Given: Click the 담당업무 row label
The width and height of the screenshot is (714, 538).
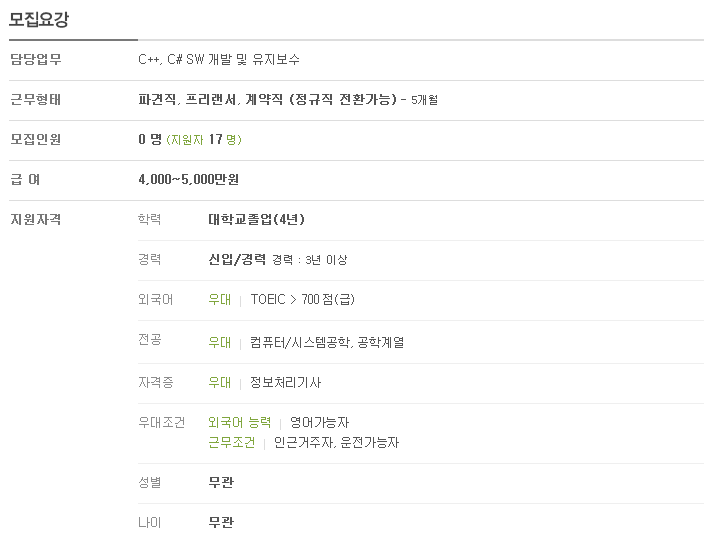Looking at the screenshot, I should tap(36, 59).
